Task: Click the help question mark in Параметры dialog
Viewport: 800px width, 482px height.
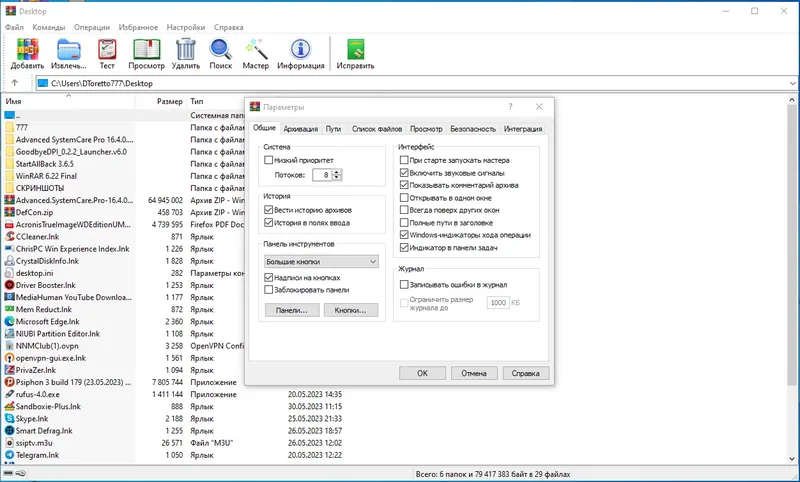Action: (x=510, y=107)
